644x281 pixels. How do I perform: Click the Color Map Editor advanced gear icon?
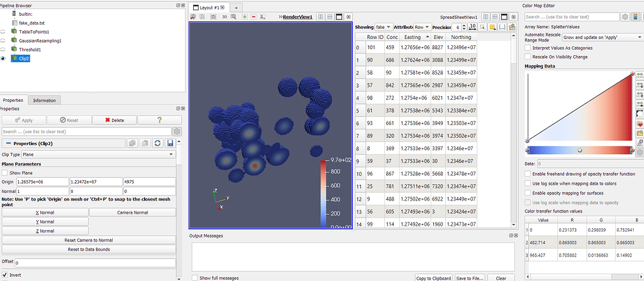point(625,17)
